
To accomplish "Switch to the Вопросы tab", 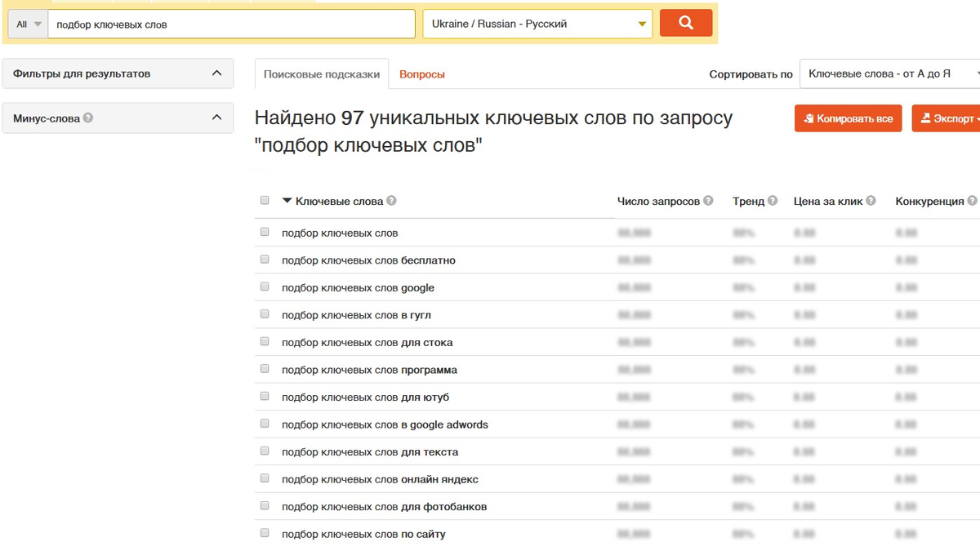I will (421, 73).
